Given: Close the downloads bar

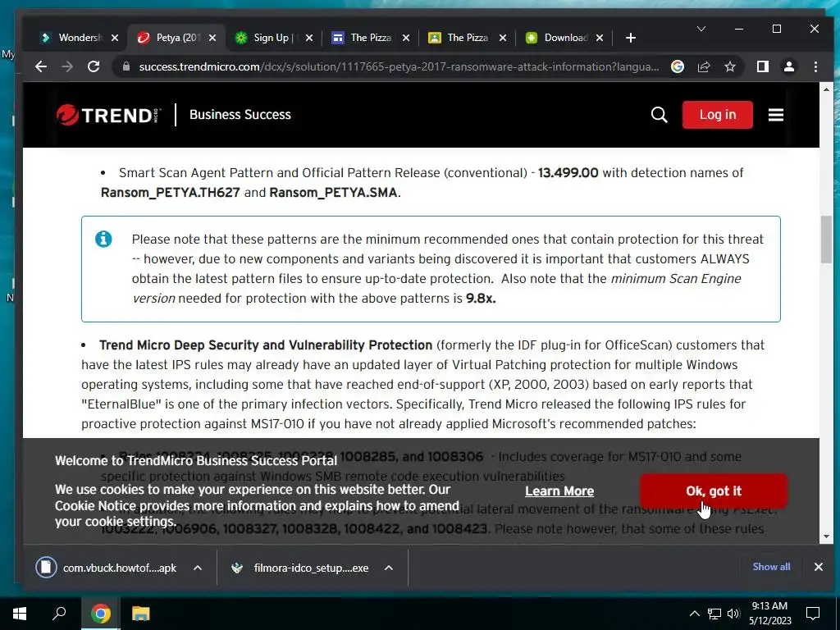Looking at the screenshot, I should point(818,567).
